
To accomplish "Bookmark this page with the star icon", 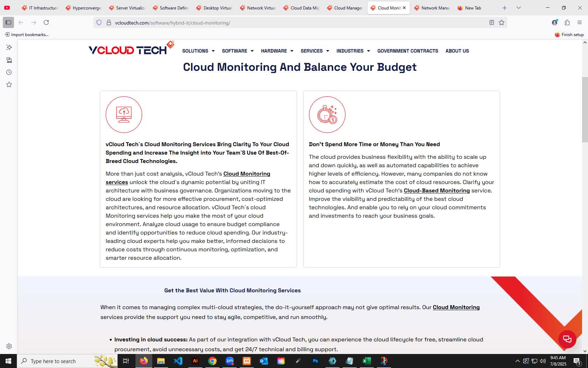I will (x=502, y=23).
